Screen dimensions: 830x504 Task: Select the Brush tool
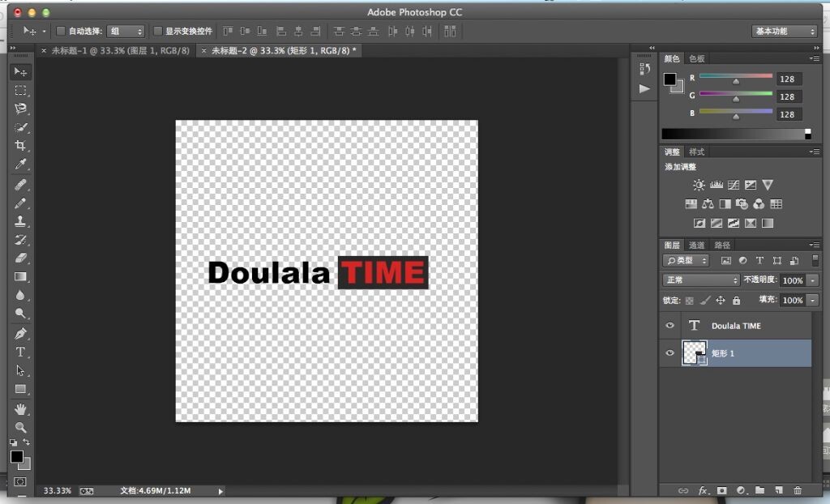coord(20,203)
